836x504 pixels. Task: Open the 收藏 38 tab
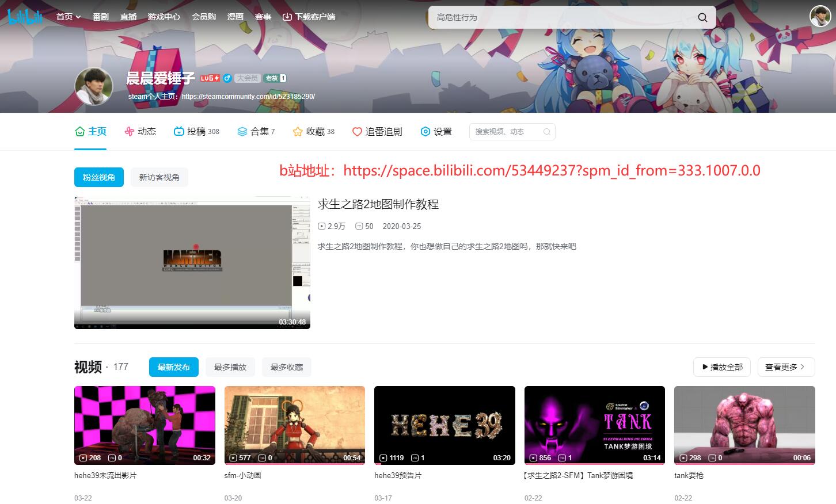[x=314, y=132]
